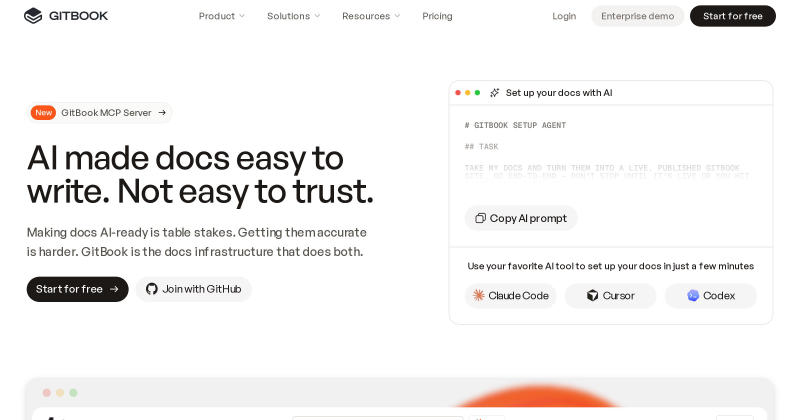Expand the Solutions dropdown menu
This screenshot has height=420, width=800.
click(x=293, y=16)
